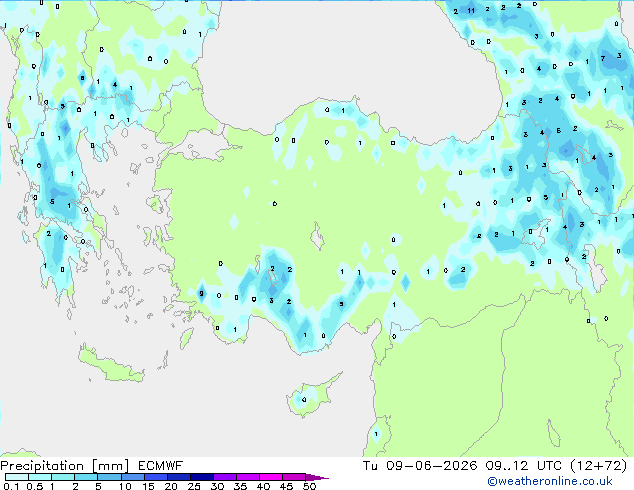The image size is (634, 490).
Task: Pick the 15 to 20 mm legend swatch
Action: [x=156, y=477]
